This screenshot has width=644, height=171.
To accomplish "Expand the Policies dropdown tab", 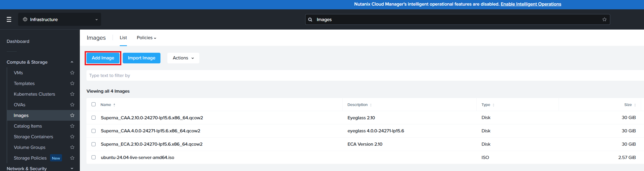I will 146,38.
